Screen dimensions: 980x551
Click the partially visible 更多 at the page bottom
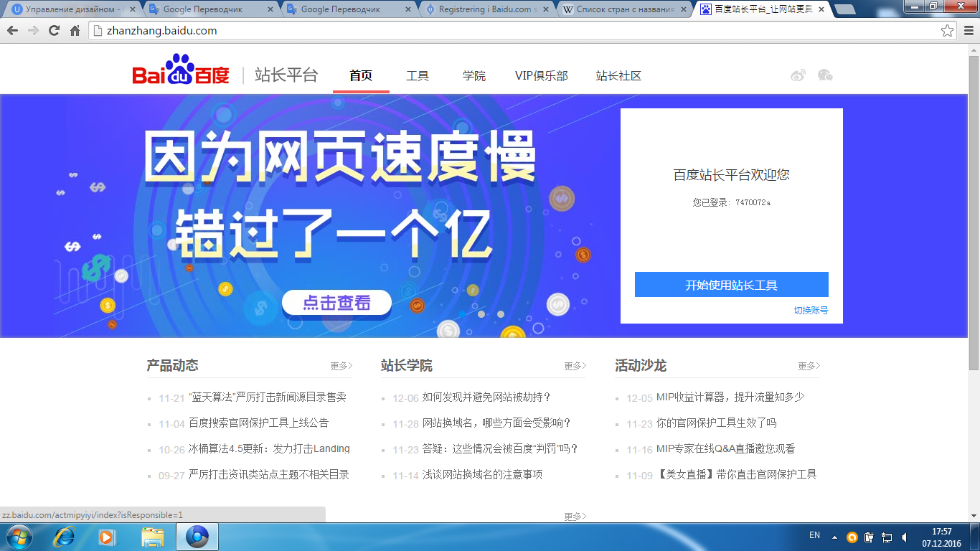coord(575,517)
